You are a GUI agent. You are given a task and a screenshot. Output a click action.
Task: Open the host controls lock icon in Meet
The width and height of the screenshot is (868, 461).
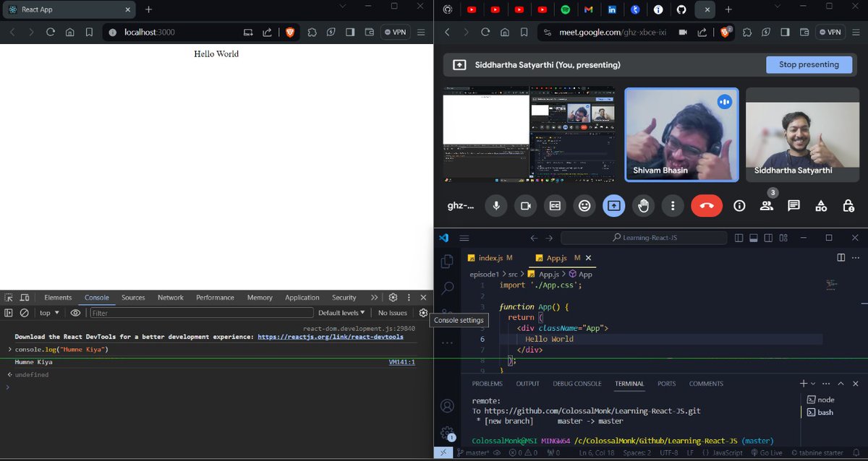point(848,206)
